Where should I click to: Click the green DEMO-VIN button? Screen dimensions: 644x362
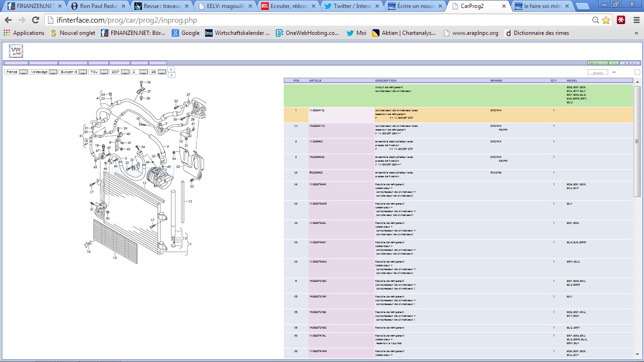click(x=597, y=63)
